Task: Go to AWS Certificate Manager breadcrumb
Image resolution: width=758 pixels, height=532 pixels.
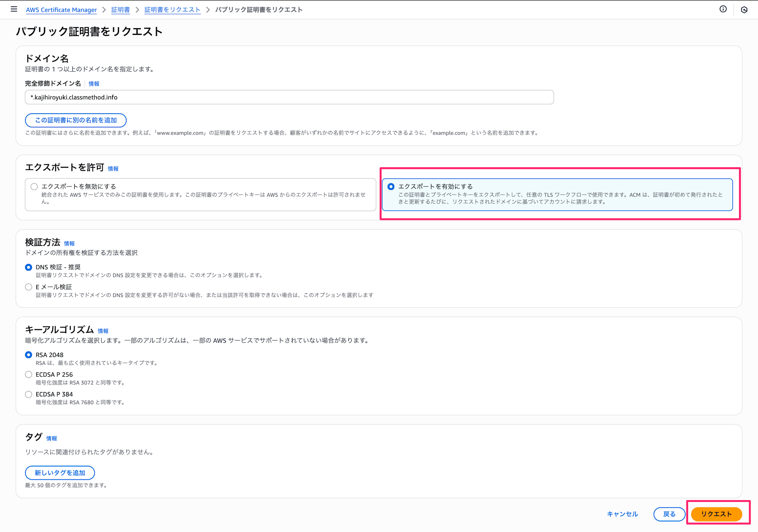Action: click(61, 10)
